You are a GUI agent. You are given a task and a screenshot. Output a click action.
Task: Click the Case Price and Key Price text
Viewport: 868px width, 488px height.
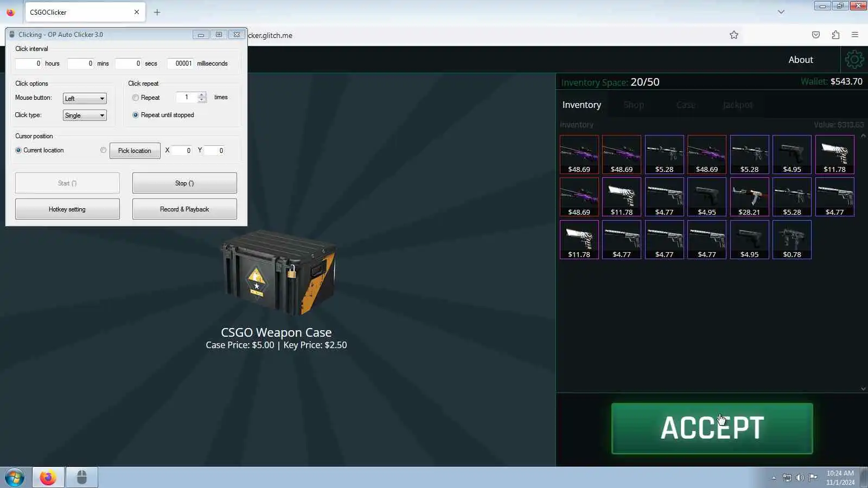[276, 345]
